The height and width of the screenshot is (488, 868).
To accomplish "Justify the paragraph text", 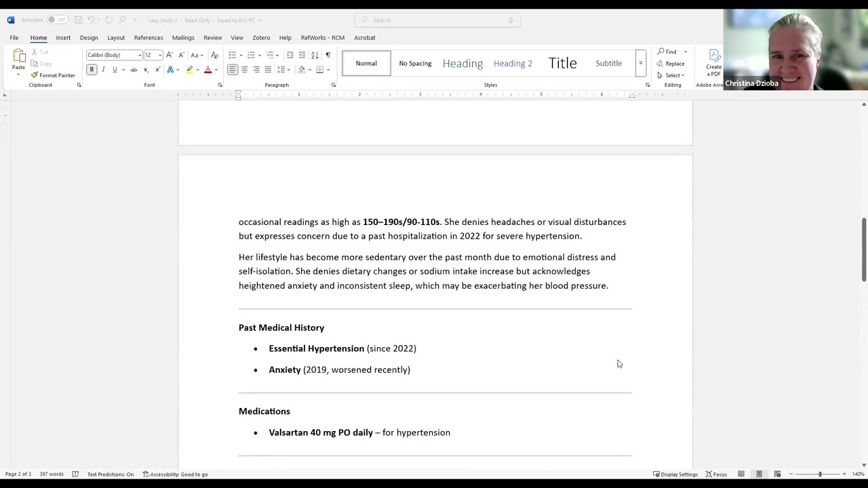I will (268, 70).
